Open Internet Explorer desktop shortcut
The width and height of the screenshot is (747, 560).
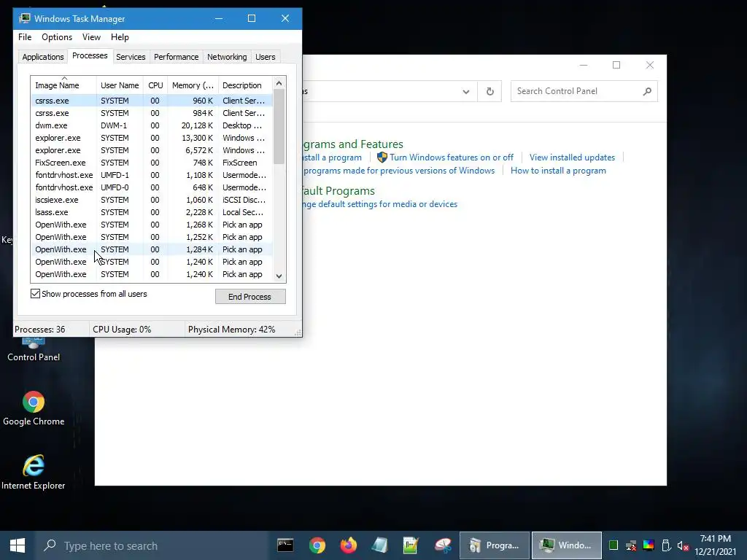pos(34,472)
